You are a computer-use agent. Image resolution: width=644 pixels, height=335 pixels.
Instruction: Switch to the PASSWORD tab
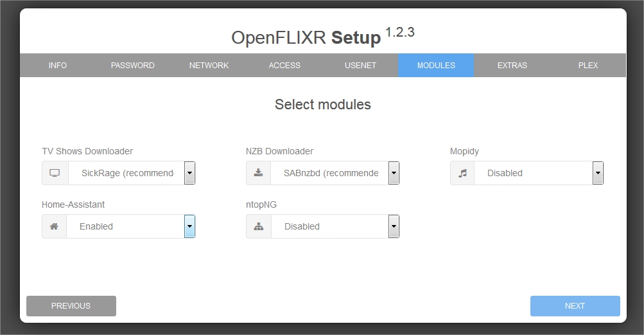tap(133, 66)
